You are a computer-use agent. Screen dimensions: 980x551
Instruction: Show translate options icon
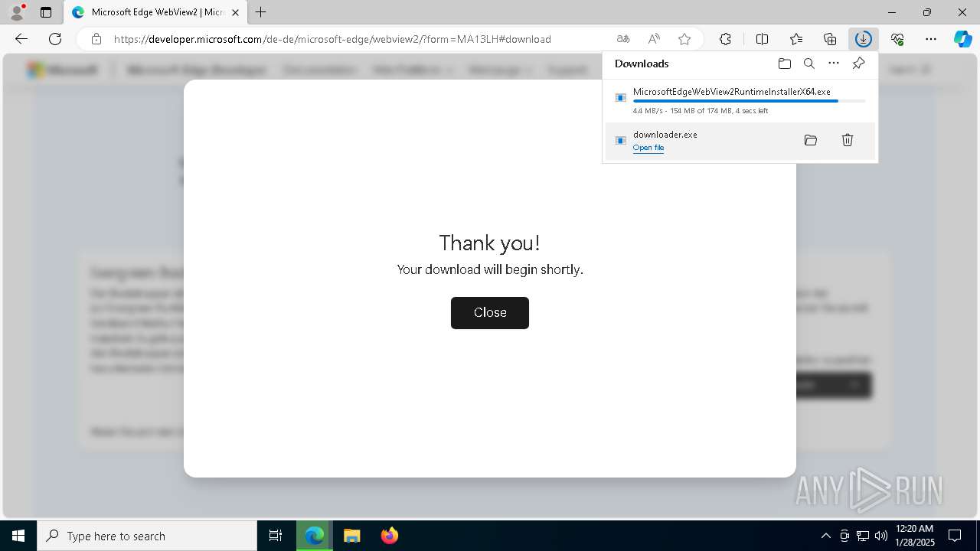pos(623,39)
